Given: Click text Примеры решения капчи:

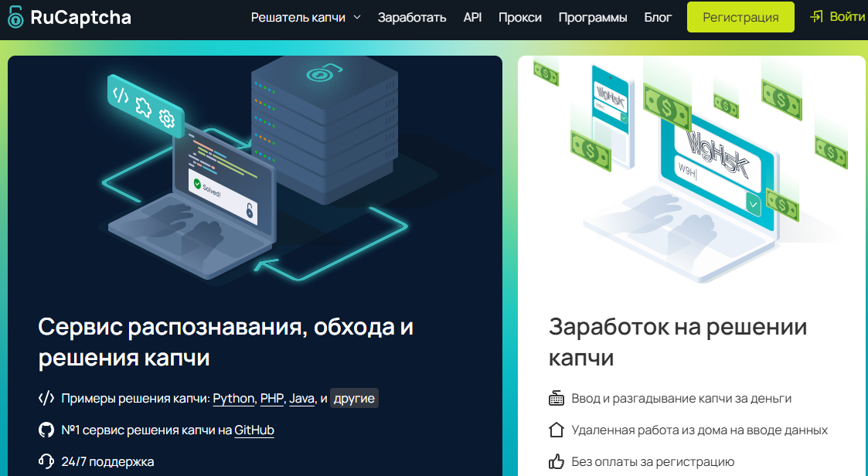Looking at the screenshot, I should click(x=135, y=399).
